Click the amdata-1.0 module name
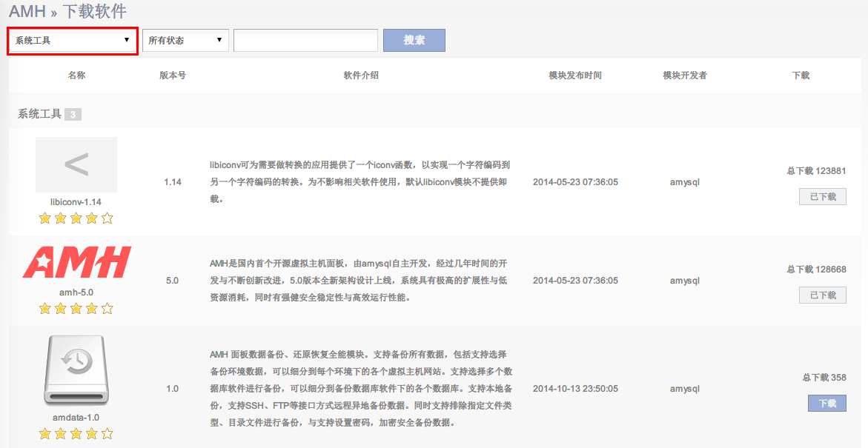 pos(76,418)
